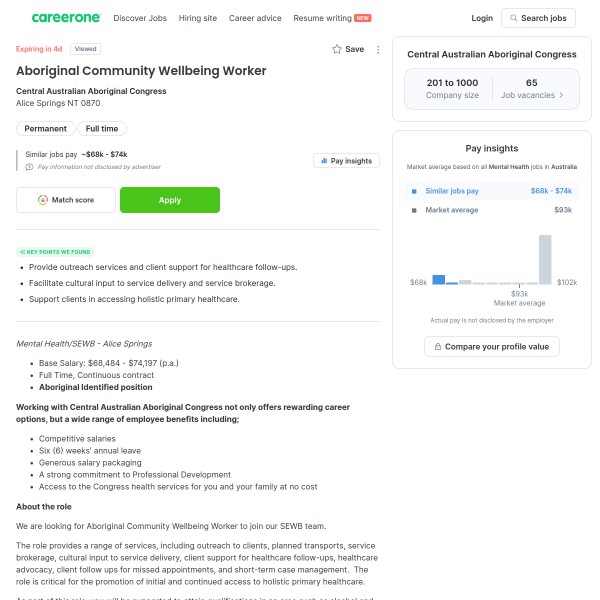This screenshot has width=600, height=600.
Task: Click the careerone logo
Action: [66, 18]
